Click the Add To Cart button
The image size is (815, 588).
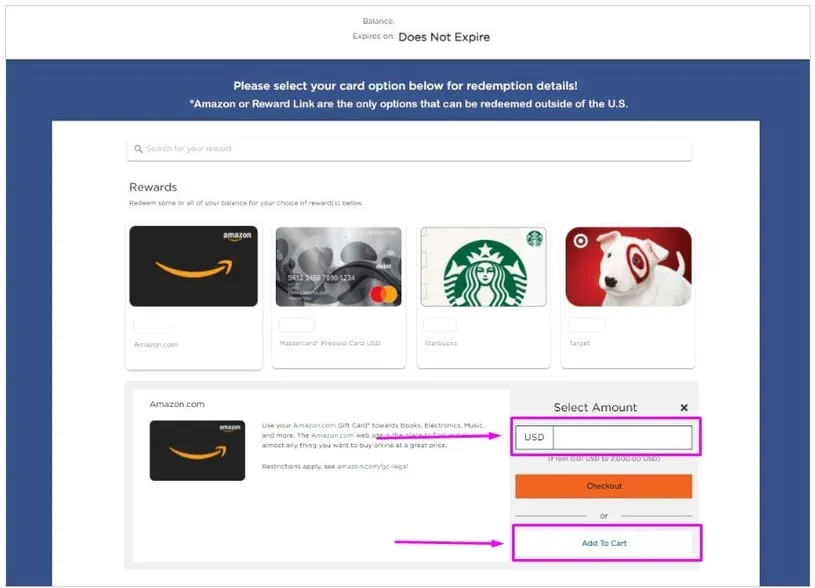(x=604, y=543)
